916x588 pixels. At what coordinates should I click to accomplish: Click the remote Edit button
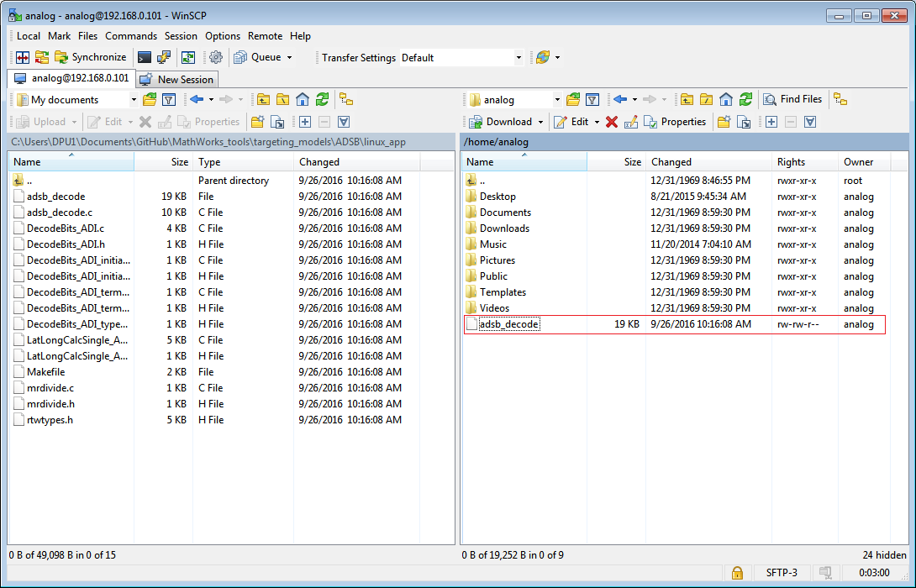point(571,122)
